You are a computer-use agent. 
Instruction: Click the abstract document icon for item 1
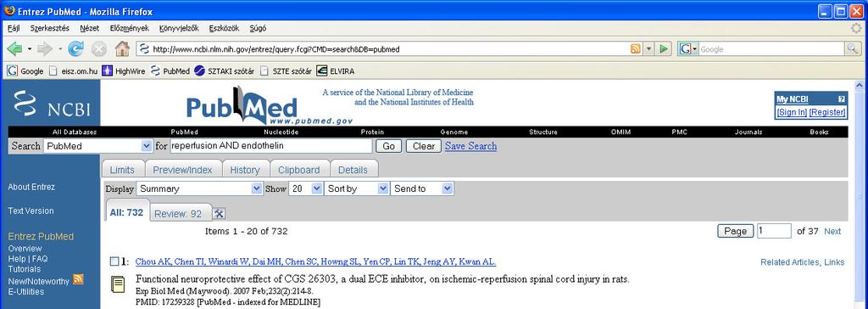(118, 284)
